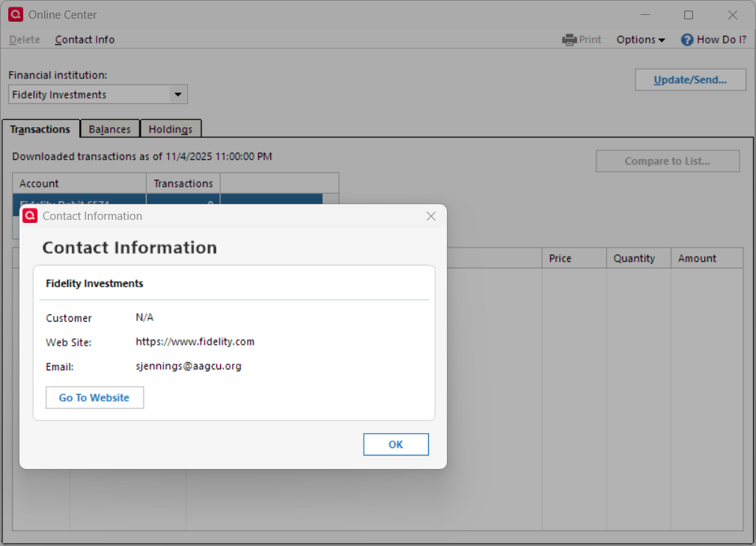The height and width of the screenshot is (546, 756).
Task: Switch to the Holdings tab
Action: [170, 129]
